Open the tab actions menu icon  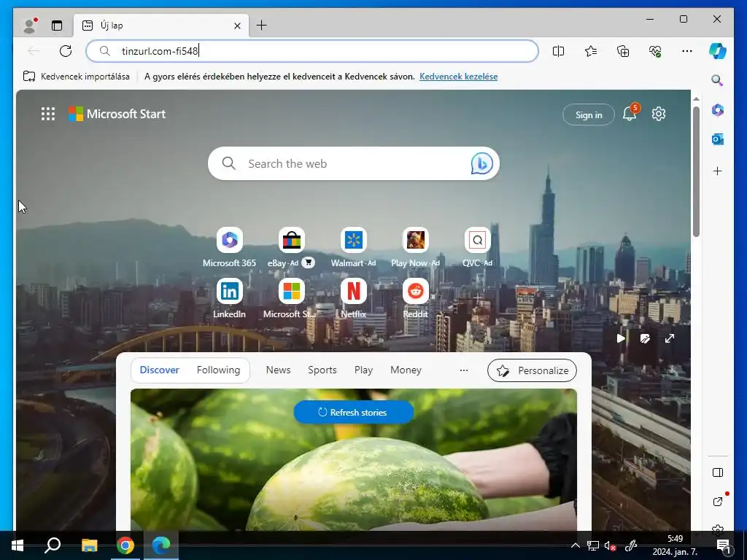57,26
